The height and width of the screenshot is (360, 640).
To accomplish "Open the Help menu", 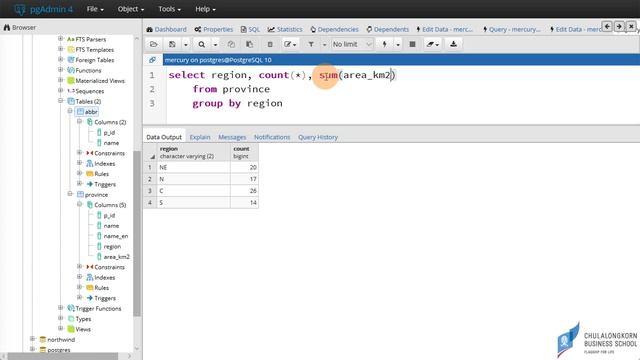I will (205, 9).
